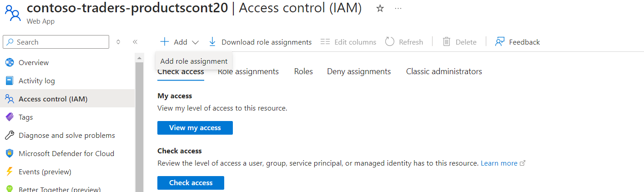This screenshot has width=644, height=192.
Task: Switch to the Check access tab
Action: [x=181, y=71]
